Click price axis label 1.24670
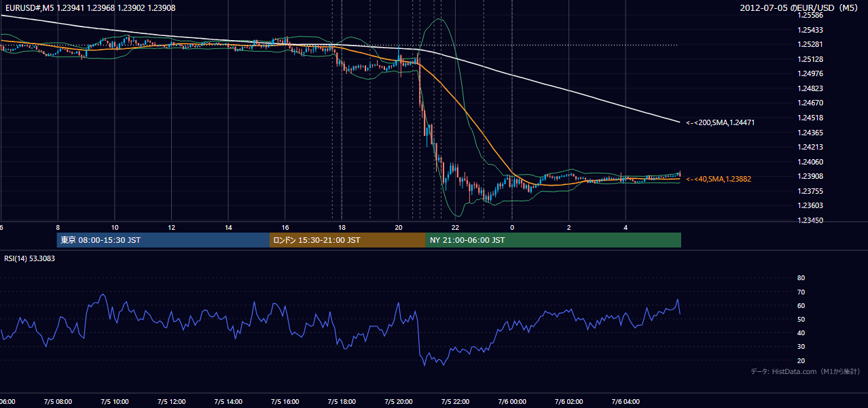 pyautogui.click(x=810, y=103)
